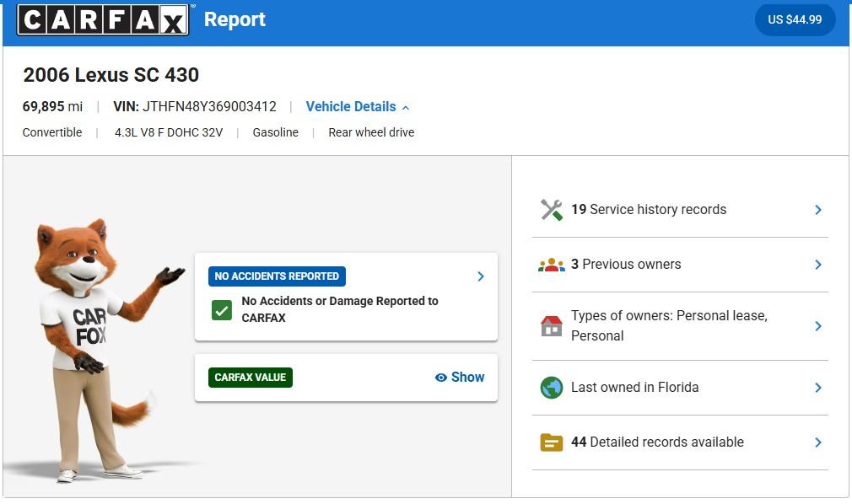Click the wrench service history icon
Image resolution: width=852 pixels, height=504 pixels.
(552, 210)
